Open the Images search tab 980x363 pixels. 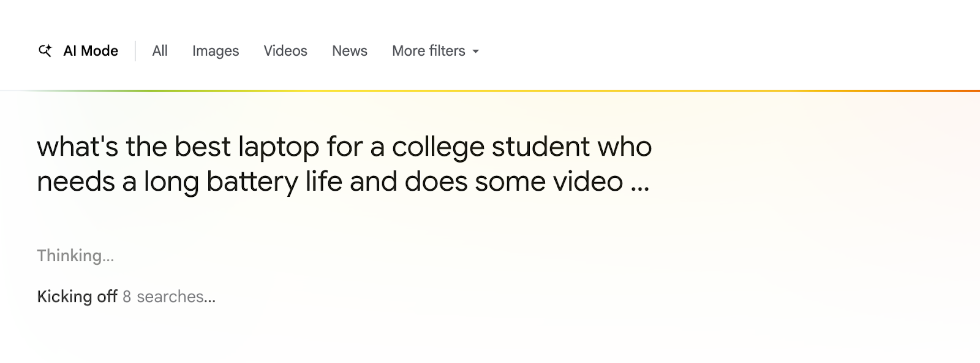point(216,51)
